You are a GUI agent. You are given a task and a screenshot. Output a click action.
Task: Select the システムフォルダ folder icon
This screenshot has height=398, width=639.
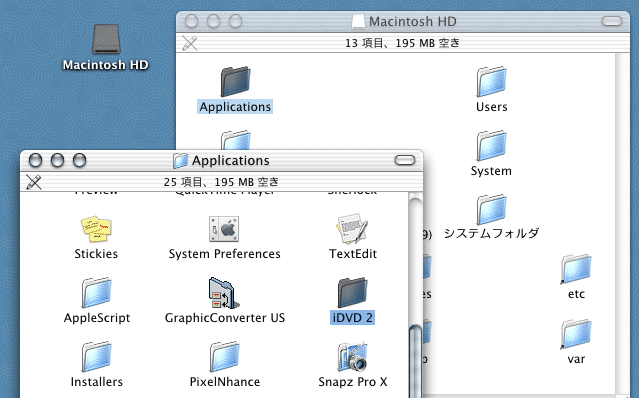(x=491, y=209)
